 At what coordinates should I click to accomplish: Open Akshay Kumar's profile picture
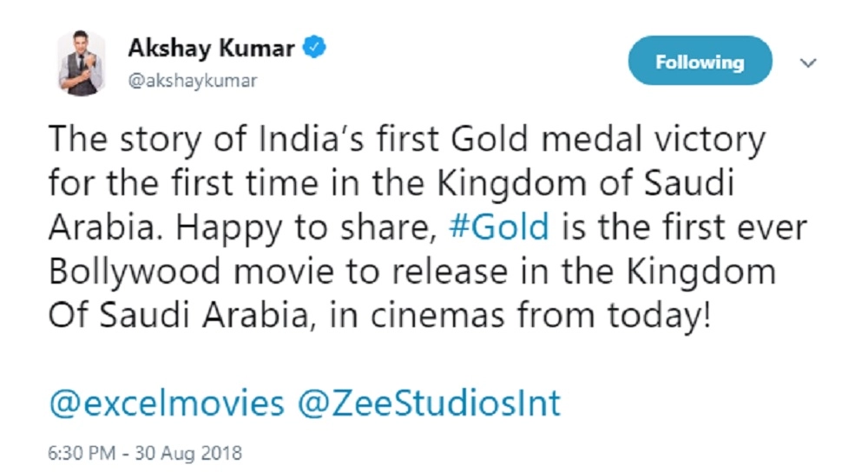tap(82, 63)
